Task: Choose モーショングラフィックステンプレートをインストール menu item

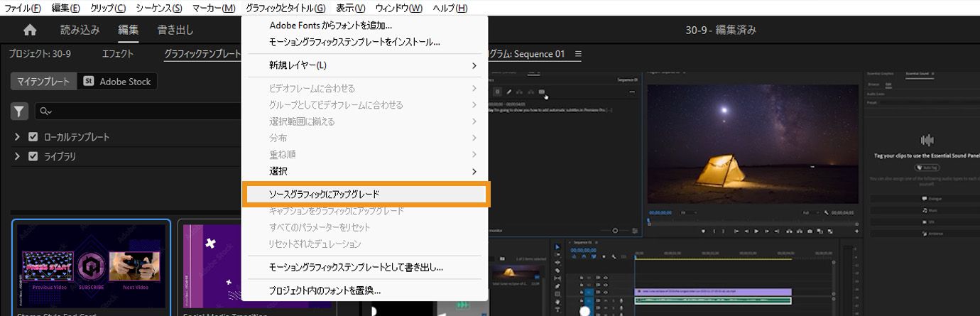Action: pos(364,42)
